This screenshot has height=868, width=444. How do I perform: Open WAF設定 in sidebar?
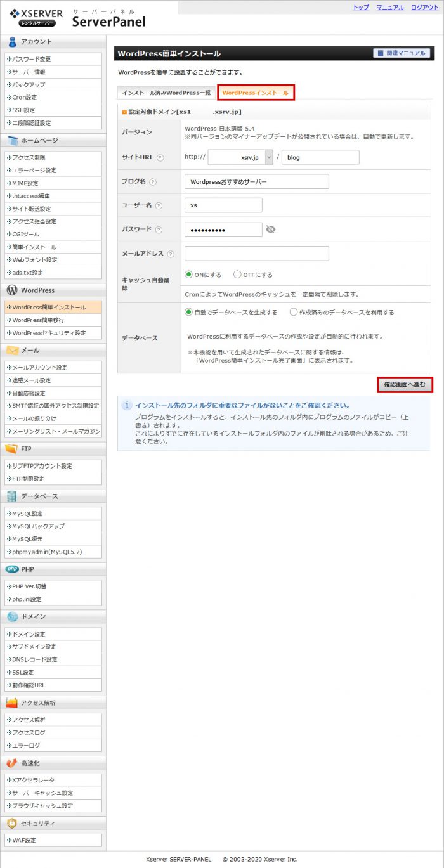53,840
